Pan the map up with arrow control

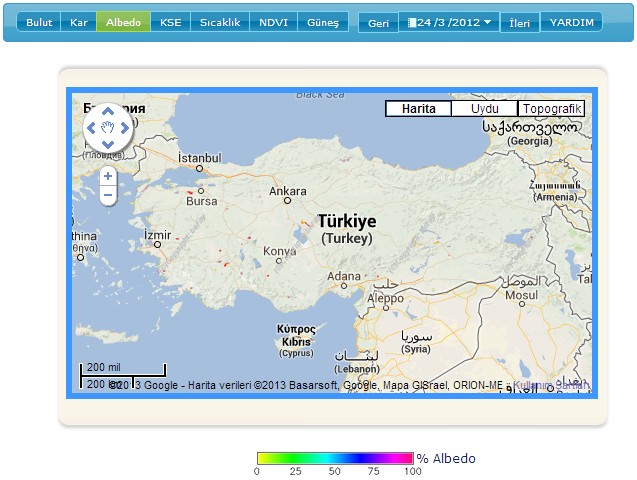(108, 111)
